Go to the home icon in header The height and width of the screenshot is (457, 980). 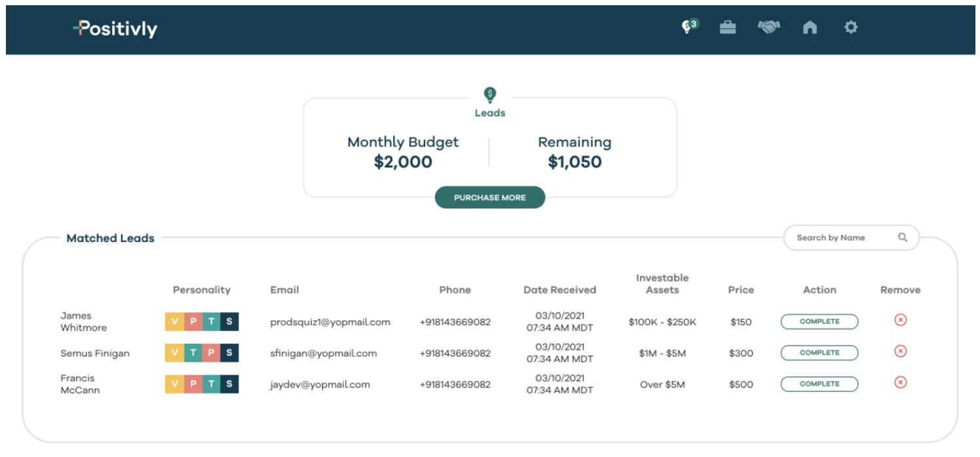810,27
